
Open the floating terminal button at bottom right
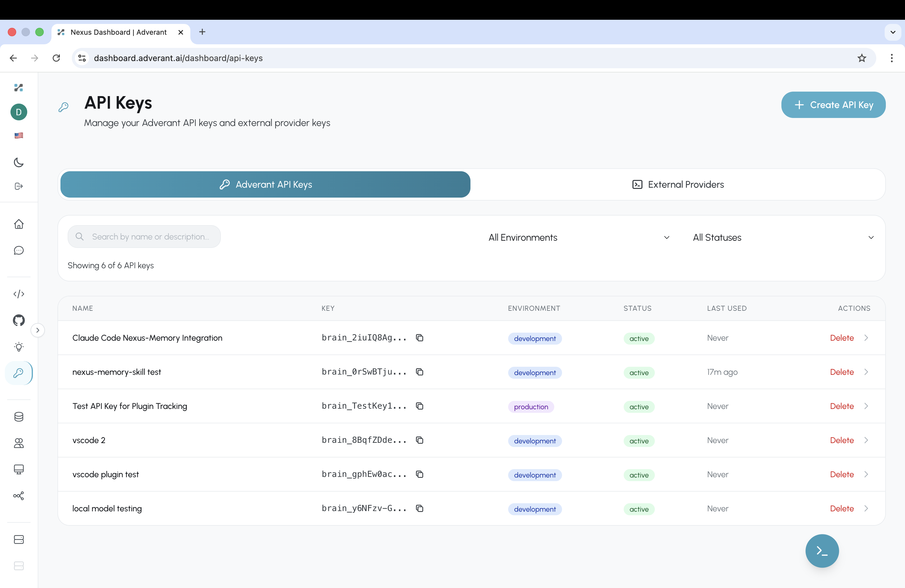[x=822, y=551]
